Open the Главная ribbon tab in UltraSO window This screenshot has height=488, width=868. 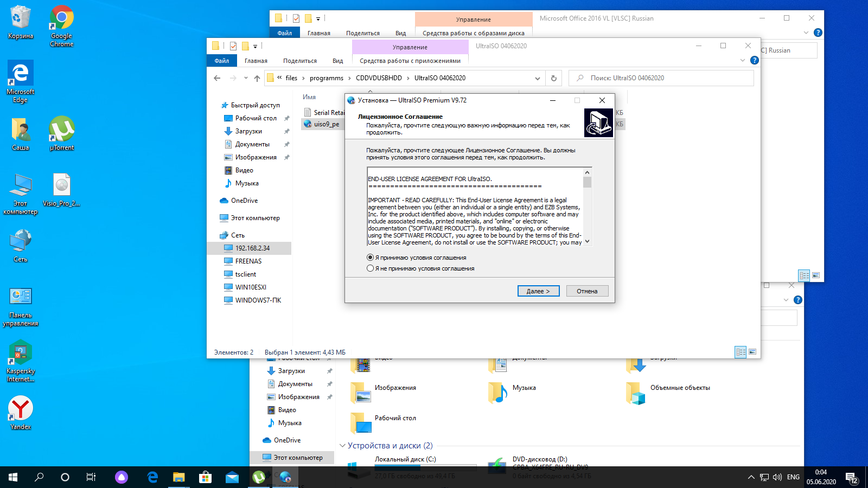[256, 61]
